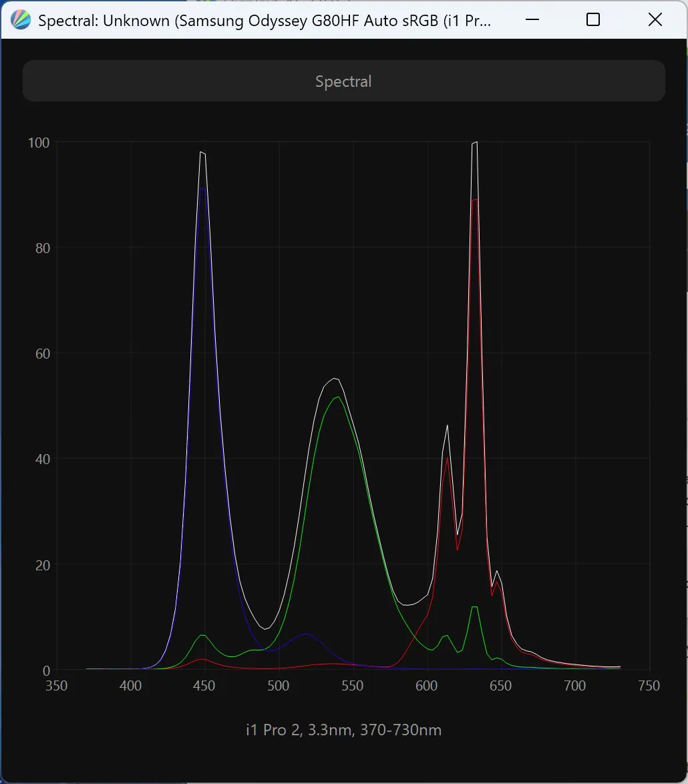Viewport: 688px width, 784px height.
Task: Click the y-axis label 80
Action: click(x=43, y=248)
